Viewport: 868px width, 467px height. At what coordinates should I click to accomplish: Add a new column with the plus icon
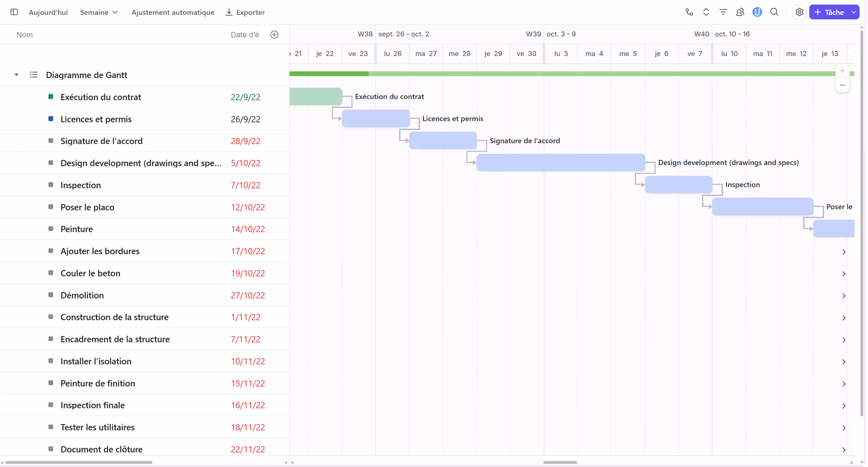tap(274, 34)
